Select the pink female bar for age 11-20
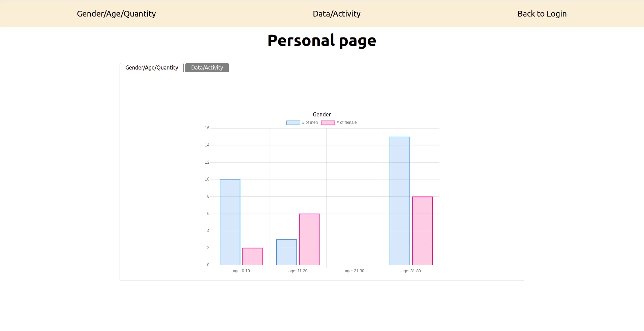The height and width of the screenshot is (331, 644). tap(309, 239)
